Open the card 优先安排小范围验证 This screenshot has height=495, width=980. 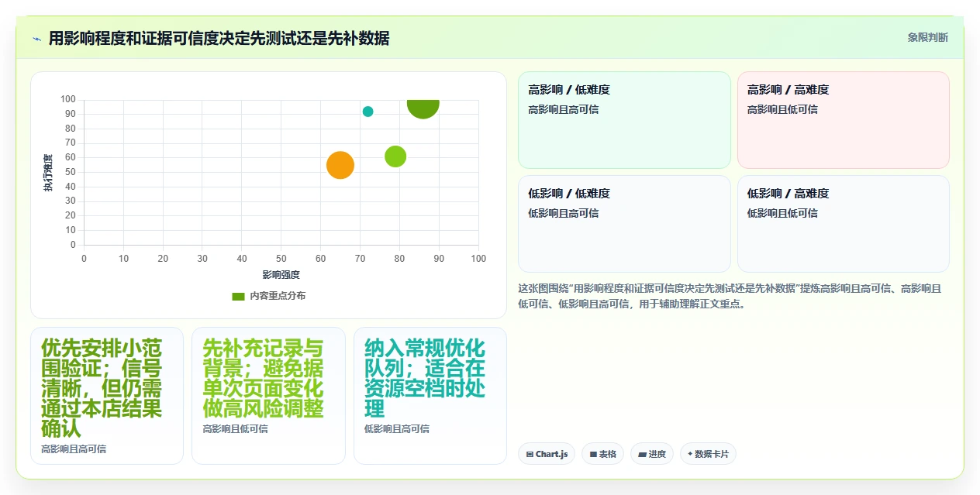[x=107, y=396]
